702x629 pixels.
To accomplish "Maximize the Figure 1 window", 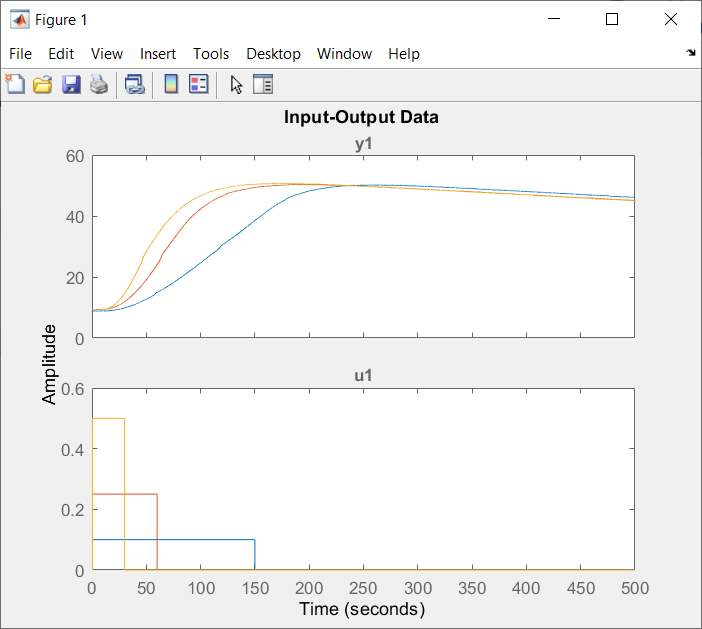I will 612,19.
